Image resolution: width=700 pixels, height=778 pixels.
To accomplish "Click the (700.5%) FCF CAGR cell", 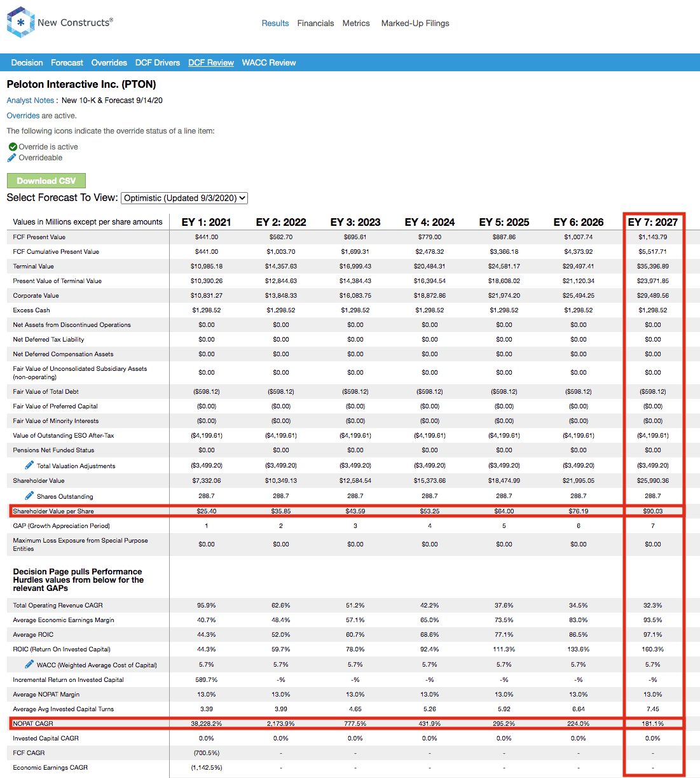I will pos(207,753).
